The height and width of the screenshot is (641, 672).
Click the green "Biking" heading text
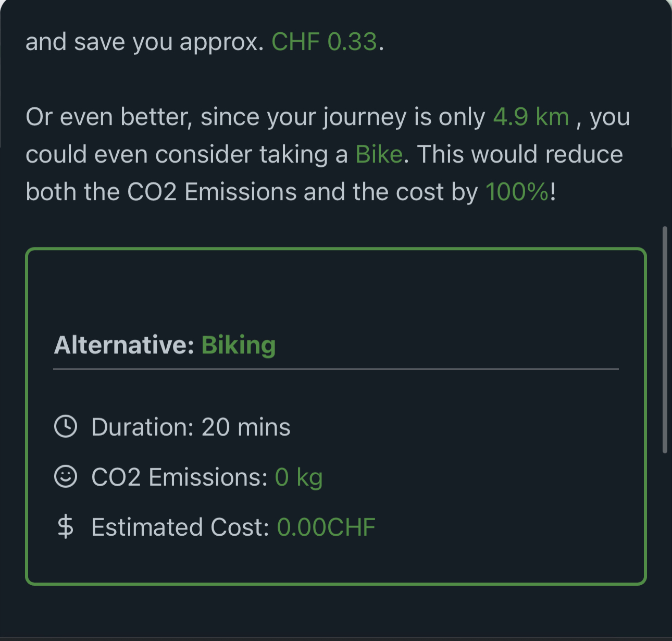click(239, 345)
